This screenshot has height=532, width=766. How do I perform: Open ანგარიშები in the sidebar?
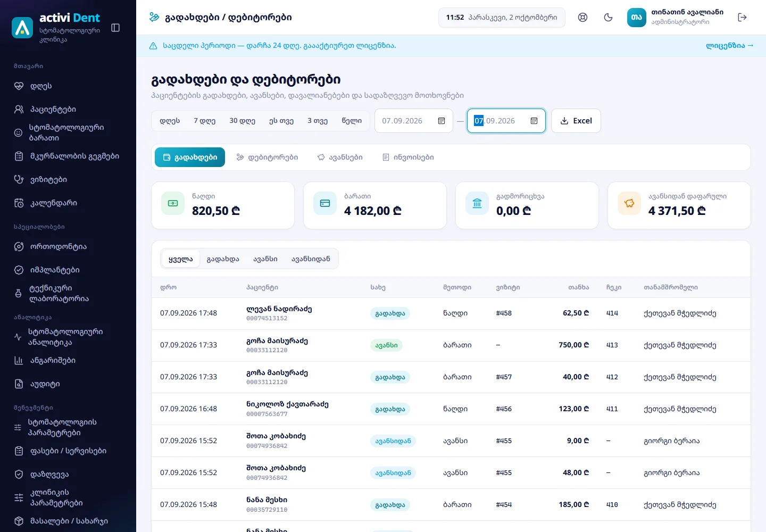point(68,360)
